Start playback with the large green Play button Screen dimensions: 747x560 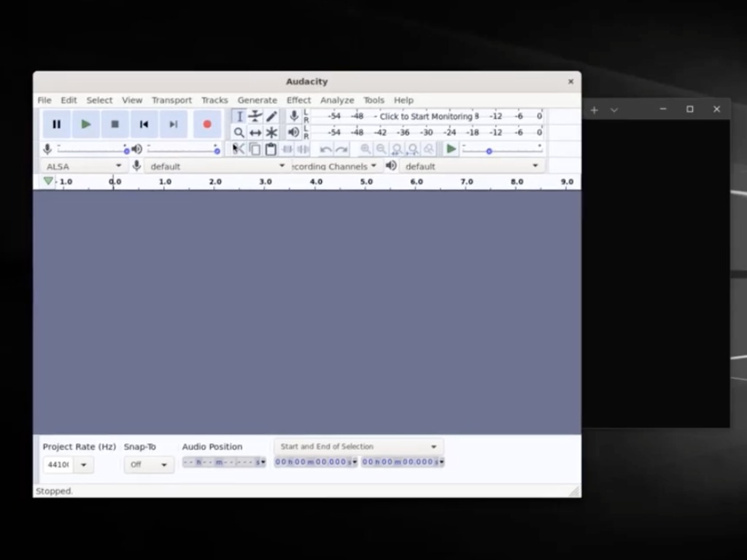point(86,124)
